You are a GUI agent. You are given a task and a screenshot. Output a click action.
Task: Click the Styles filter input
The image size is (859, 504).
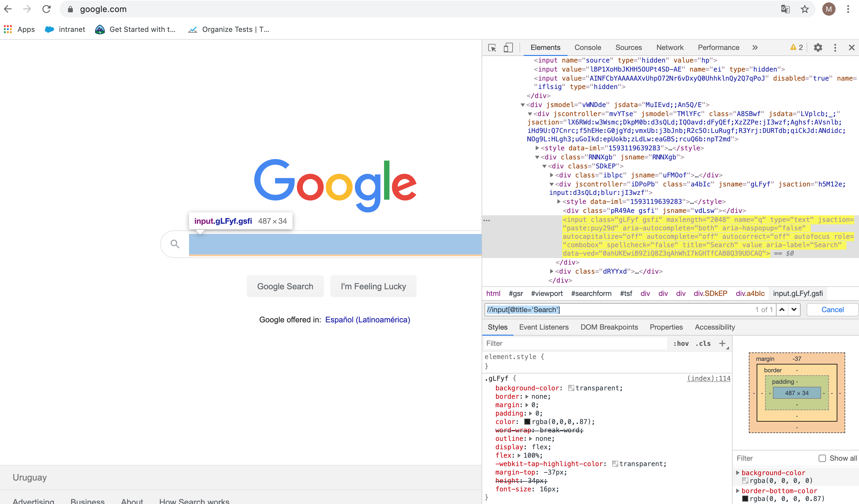coord(576,344)
